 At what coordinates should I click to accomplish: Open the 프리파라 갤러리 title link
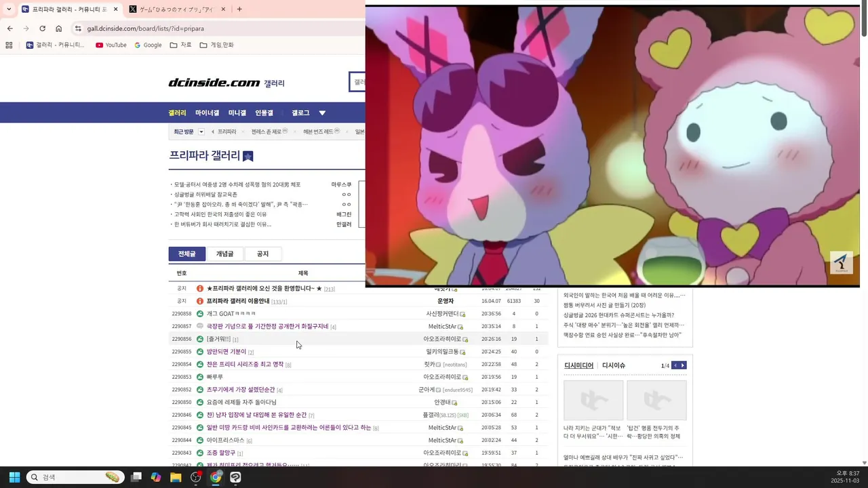pyautogui.click(x=204, y=156)
